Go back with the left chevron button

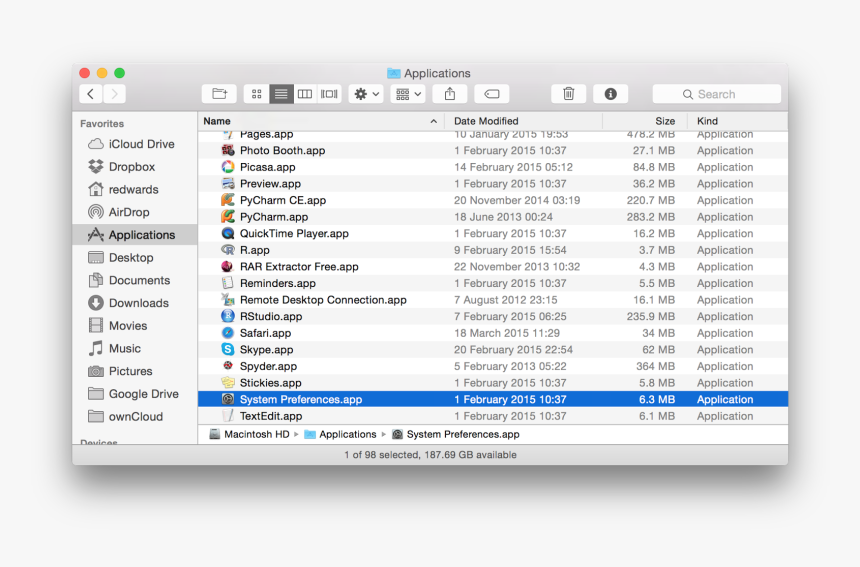(90, 94)
